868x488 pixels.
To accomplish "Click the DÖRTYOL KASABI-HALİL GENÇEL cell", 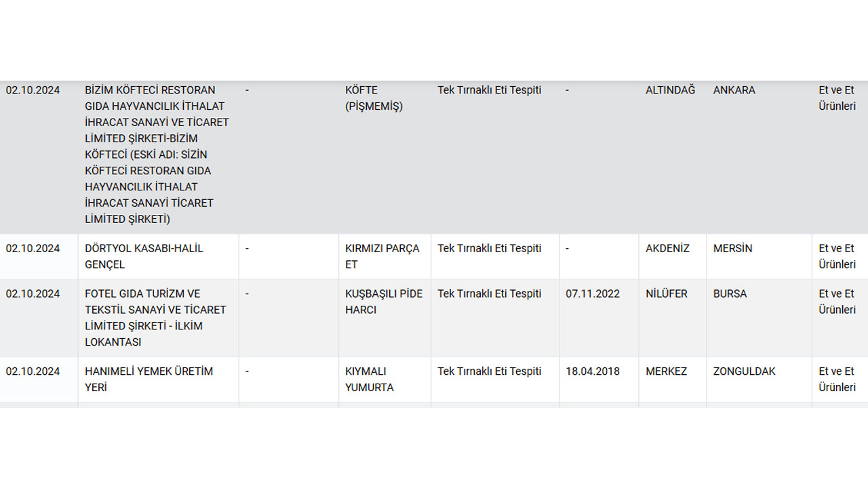I will click(144, 256).
